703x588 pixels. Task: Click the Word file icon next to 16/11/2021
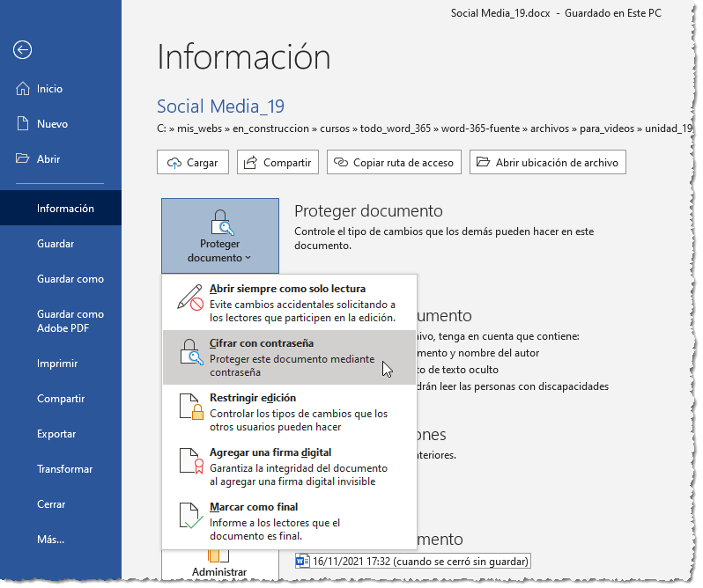[303, 561]
